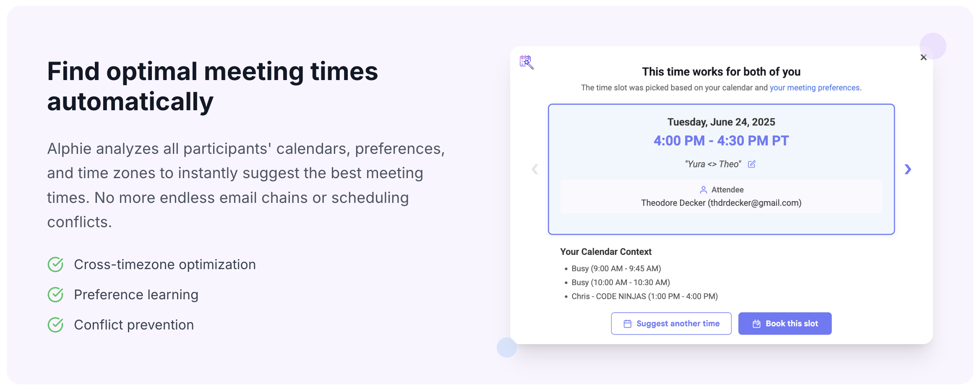This screenshot has height=389, width=980.
Task: Click the Attendee person icon
Action: pyautogui.click(x=704, y=190)
